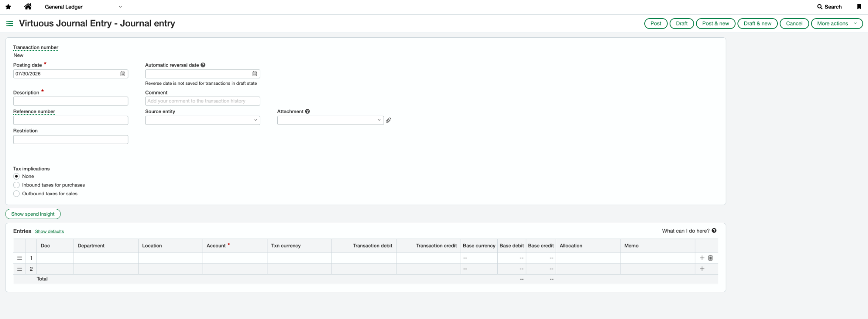The width and height of the screenshot is (868, 319).
Task: Delete entry row 1 with trash icon
Action: coord(711,258)
